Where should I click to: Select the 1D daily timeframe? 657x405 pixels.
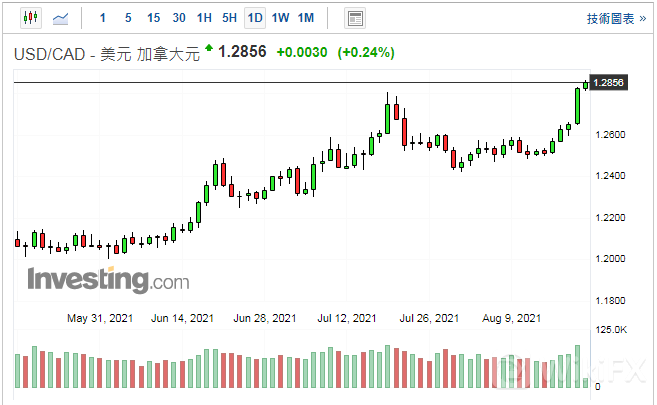[x=255, y=18]
